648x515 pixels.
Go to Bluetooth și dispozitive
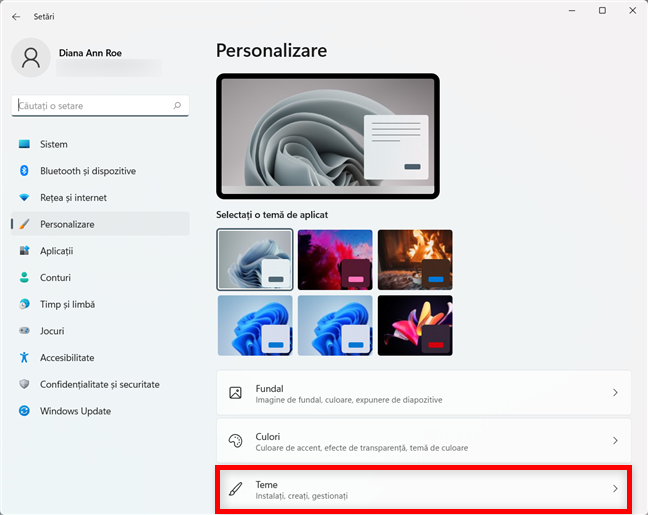coord(100,171)
